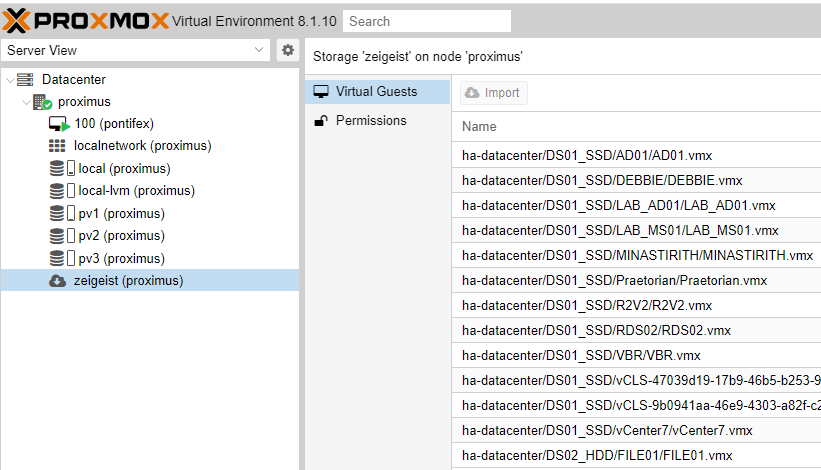Open the Server View dropdown
821x470 pixels.
click(x=136, y=50)
